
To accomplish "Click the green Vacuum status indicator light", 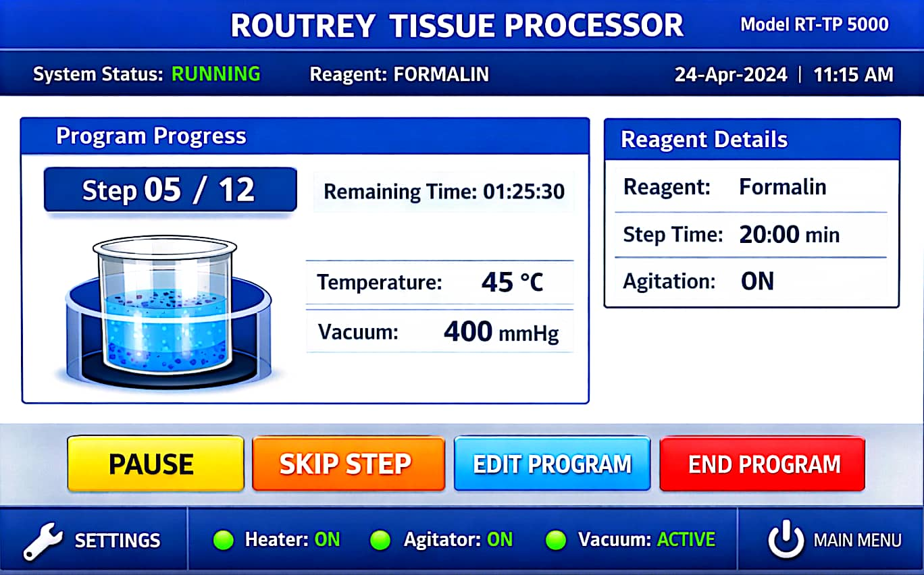I will point(556,540).
